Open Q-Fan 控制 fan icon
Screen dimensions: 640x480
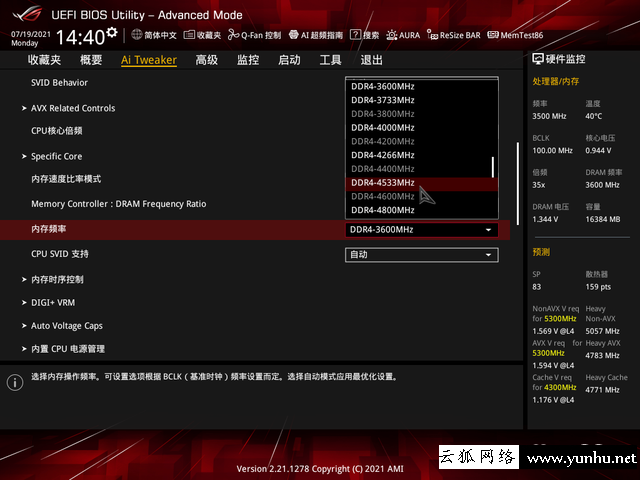233,35
